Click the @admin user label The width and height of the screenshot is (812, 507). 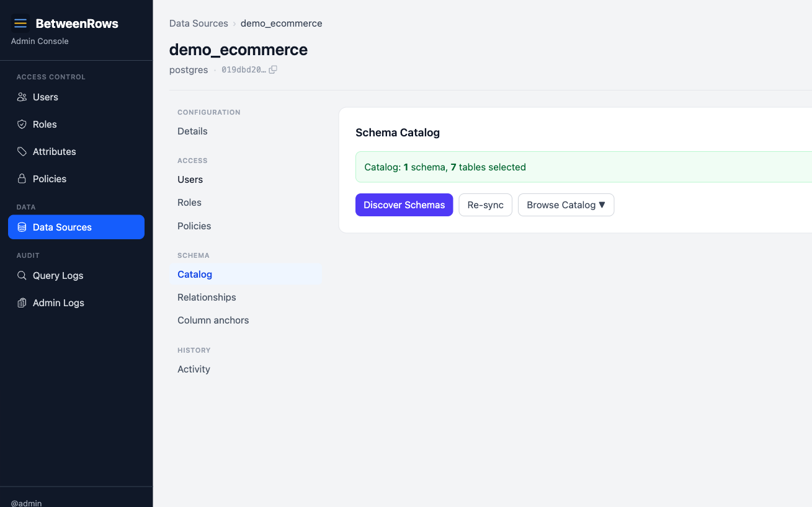coord(27,503)
